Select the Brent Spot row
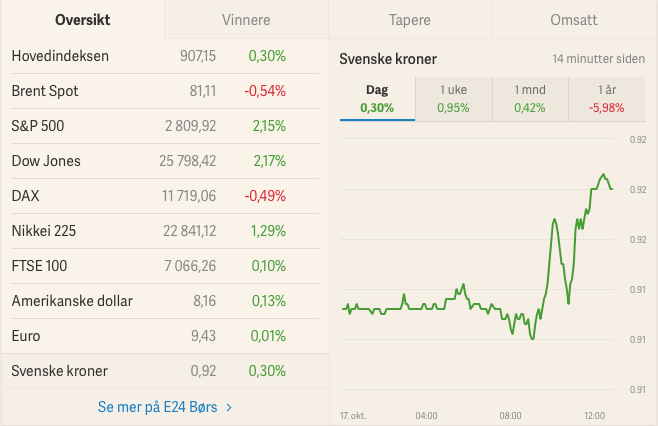The image size is (658, 426). (x=165, y=91)
